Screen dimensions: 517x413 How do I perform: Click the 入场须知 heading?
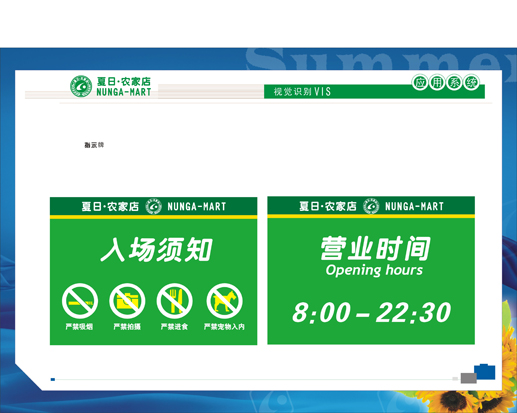(x=156, y=249)
